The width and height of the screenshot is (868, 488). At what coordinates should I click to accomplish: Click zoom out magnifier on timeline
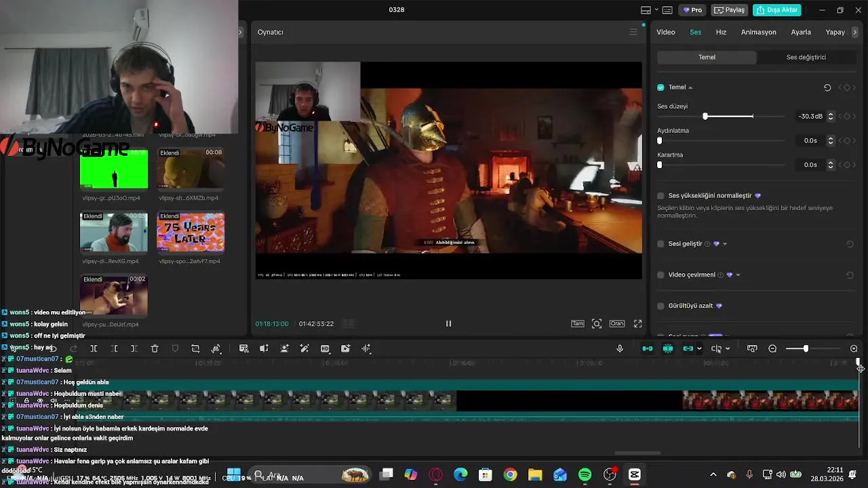coord(772,348)
